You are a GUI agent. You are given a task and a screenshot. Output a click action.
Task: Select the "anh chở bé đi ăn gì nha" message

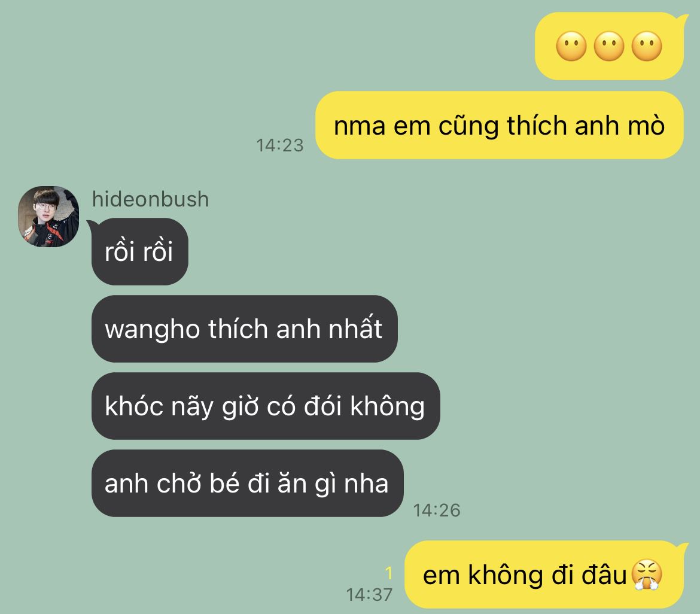pyautogui.click(x=247, y=483)
